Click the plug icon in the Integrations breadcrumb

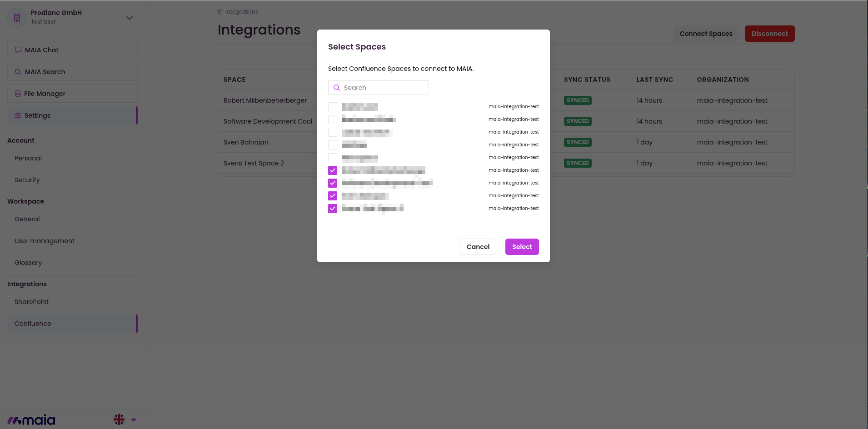(220, 12)
